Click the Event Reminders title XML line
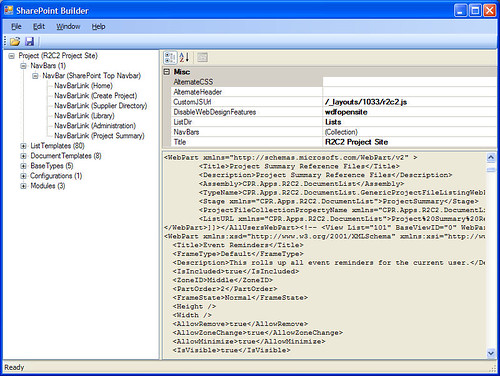Screen dimensions: 500x376 click(x=238, y=245)
